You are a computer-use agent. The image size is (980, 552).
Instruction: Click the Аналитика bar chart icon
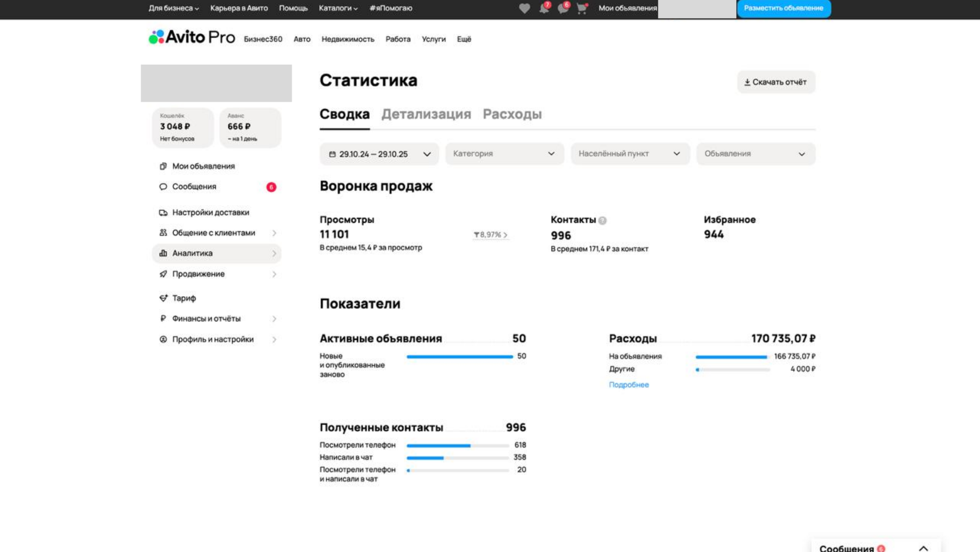pyautogui.click(x=163, y=253)
